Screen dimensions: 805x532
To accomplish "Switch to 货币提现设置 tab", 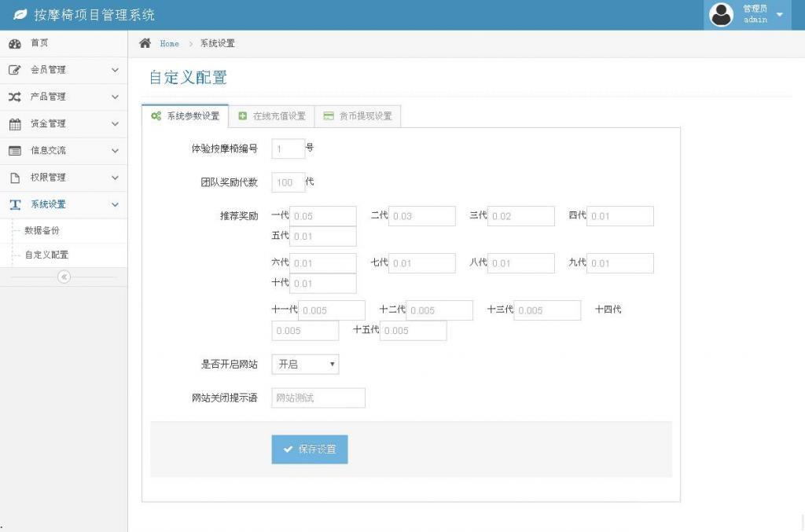I will click(x=358, y=116).
